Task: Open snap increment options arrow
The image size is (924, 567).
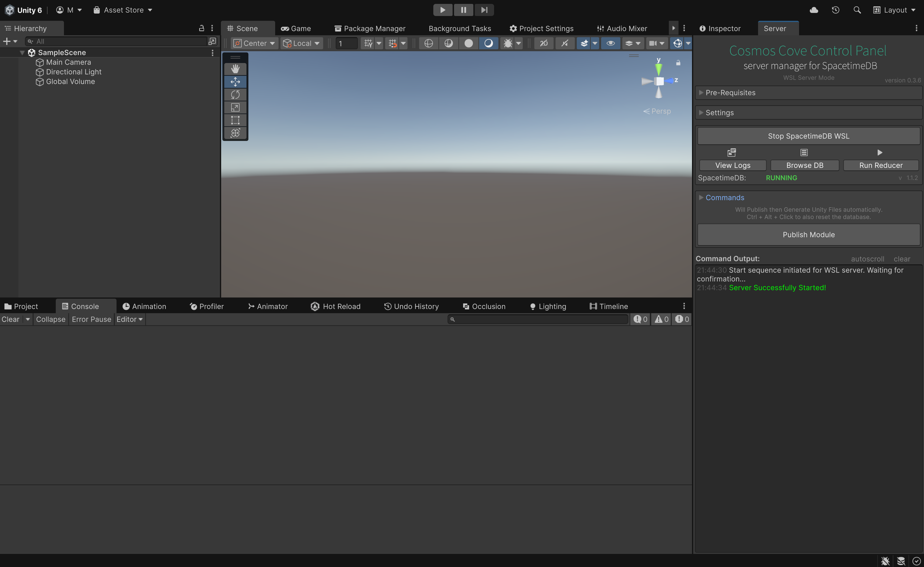Action: (x=404, y=43)
